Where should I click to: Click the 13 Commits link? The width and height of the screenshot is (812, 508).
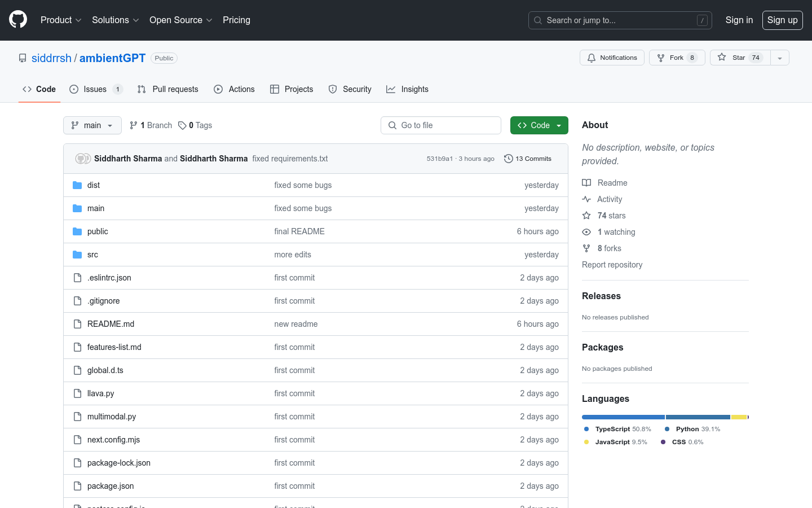point(528,159)
